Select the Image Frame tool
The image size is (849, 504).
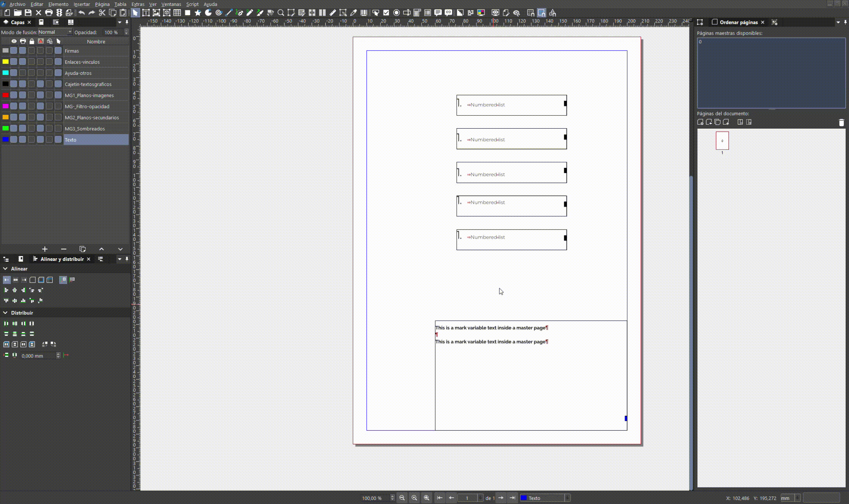(x=156, y=13)
